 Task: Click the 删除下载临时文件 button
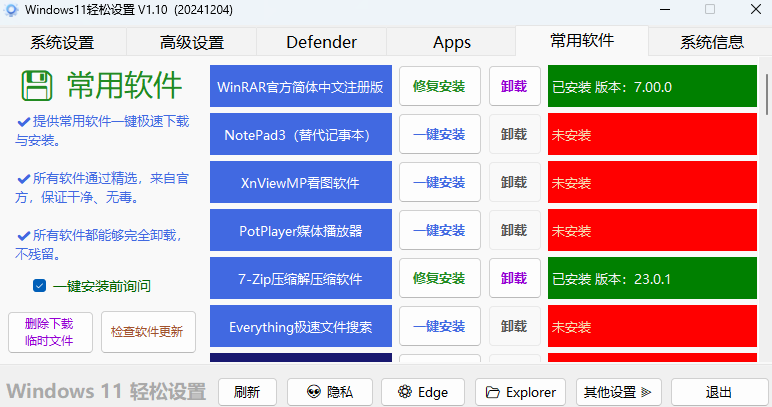click(x=50, y=332)
